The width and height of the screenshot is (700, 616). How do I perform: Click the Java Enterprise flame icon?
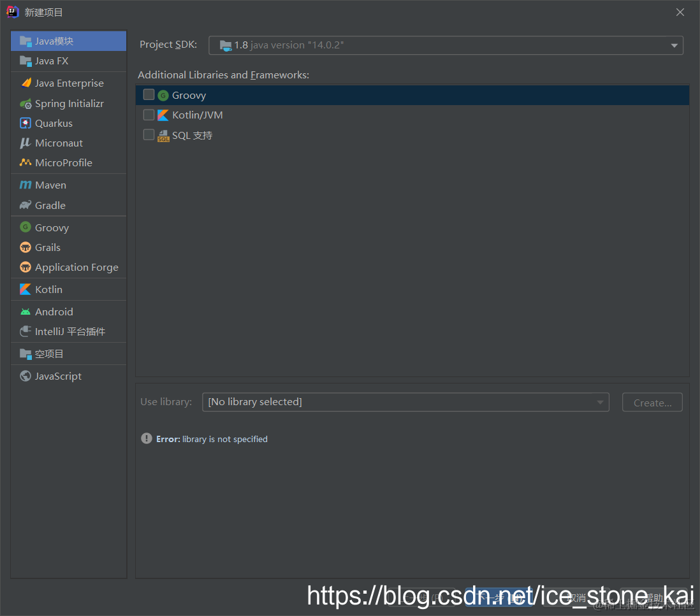(26, 83)
